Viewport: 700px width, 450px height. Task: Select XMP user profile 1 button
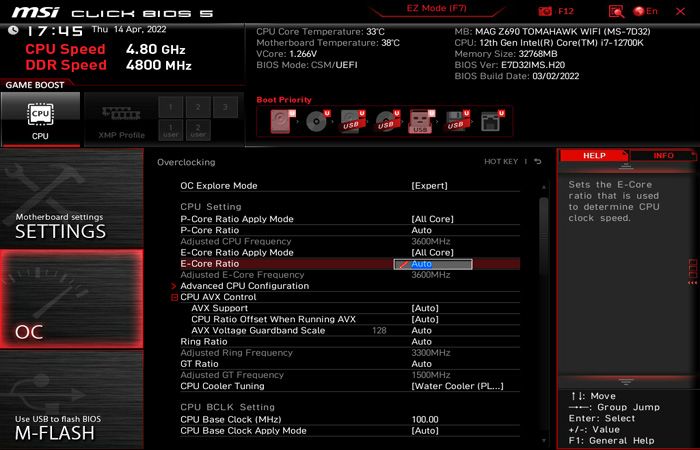170,130
